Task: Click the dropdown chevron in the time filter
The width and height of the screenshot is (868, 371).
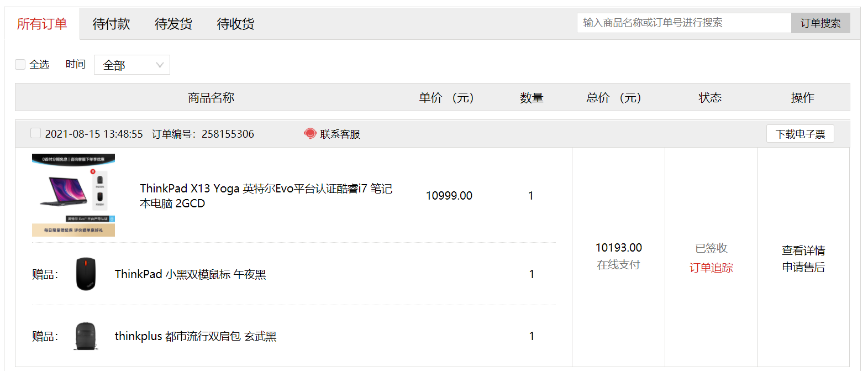Action: pyautogui.click(x=160, y=65)
